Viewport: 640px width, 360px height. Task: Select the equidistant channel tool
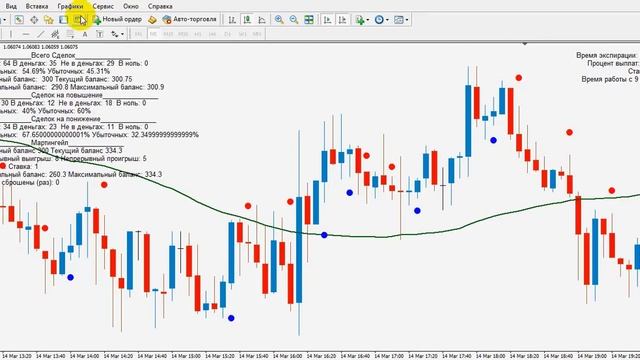[x=55, y=34]
